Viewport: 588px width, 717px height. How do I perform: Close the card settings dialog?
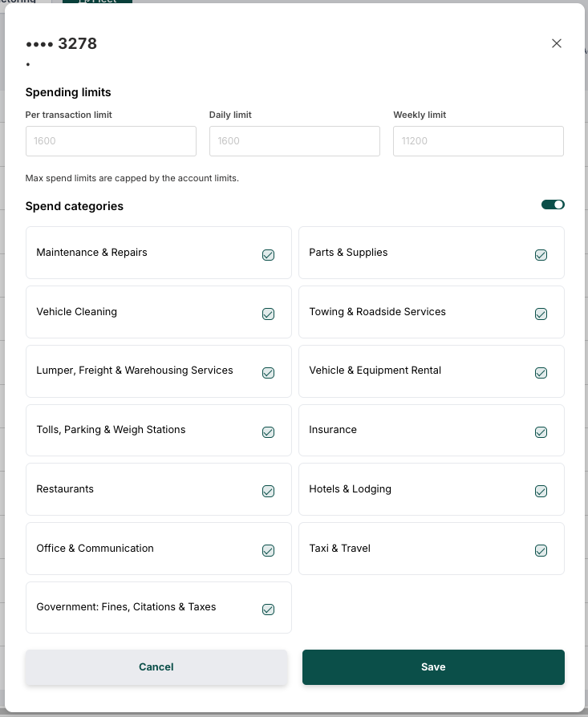[557, 43]
